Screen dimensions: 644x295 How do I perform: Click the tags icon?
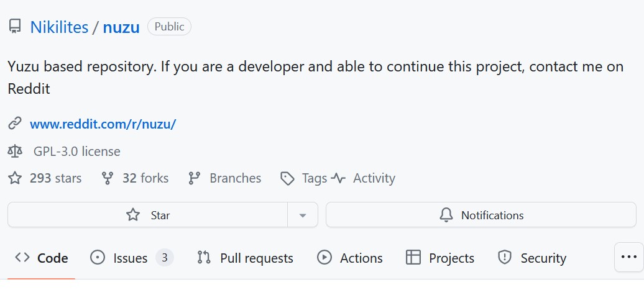287,179
